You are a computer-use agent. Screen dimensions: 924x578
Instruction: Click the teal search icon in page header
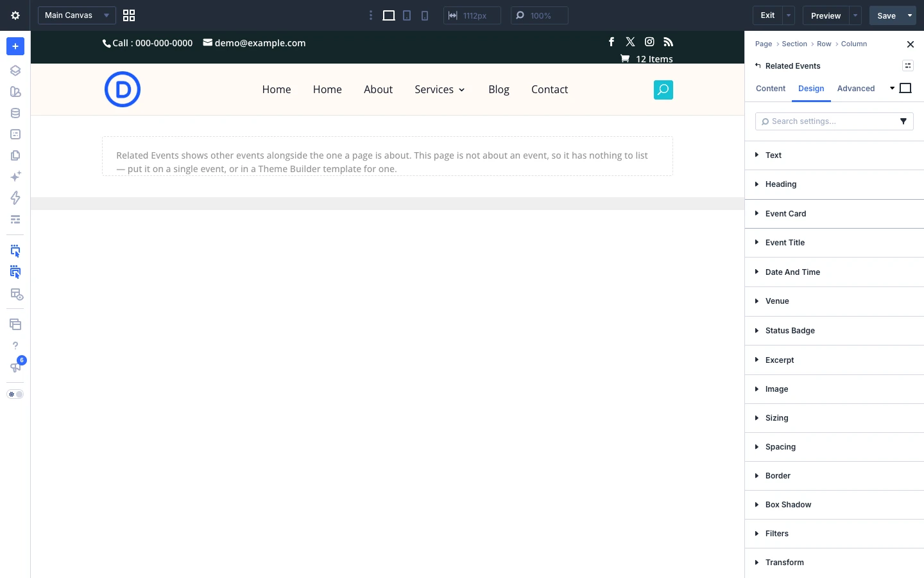pyautogui.click(x=663, y=90)
